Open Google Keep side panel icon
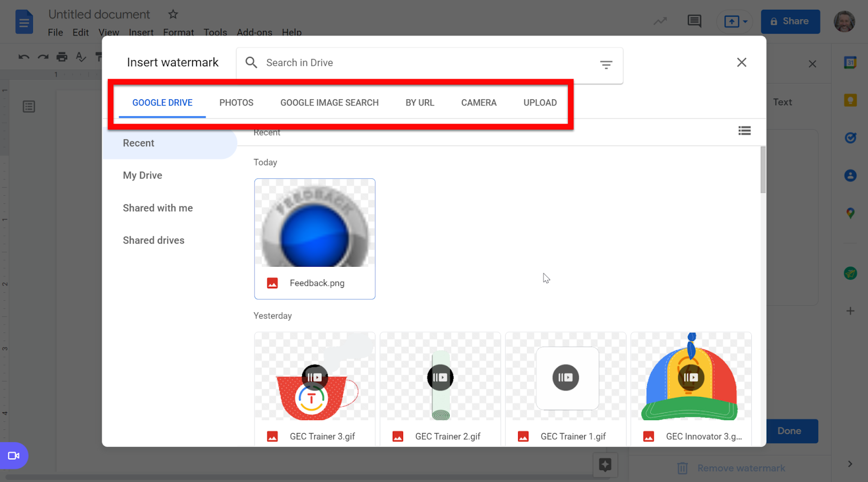The image size is (868, 482). 850,100
